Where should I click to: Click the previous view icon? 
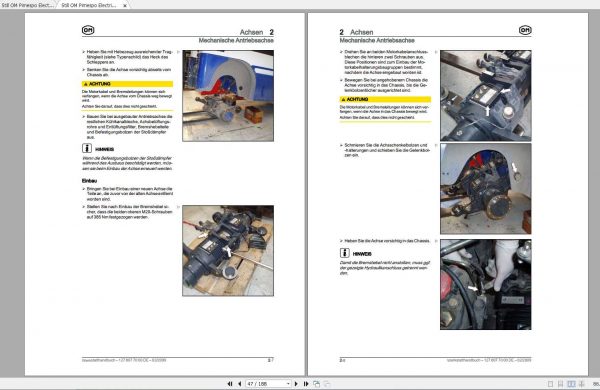[x=316, y=383]
